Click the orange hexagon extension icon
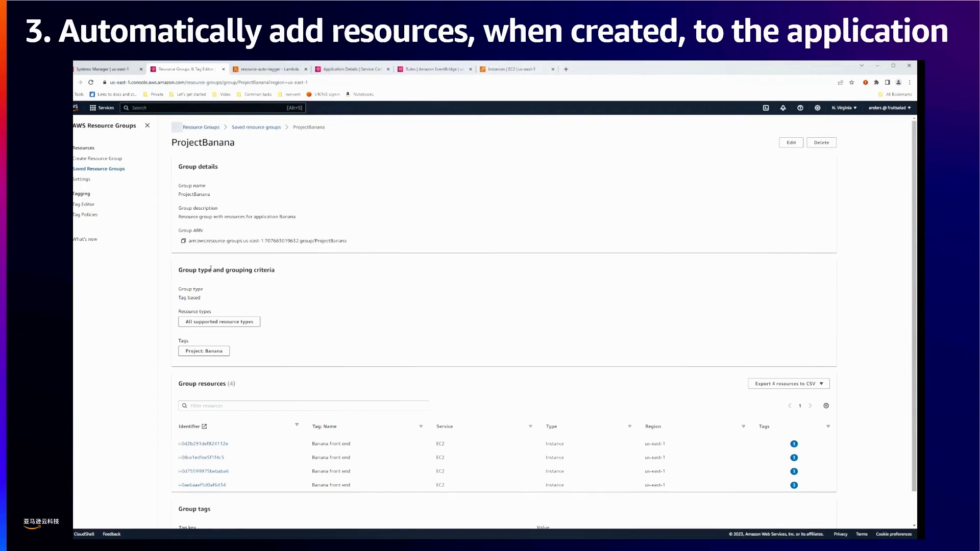This screenshot has width=980, height=551. (x=866, y=82)
